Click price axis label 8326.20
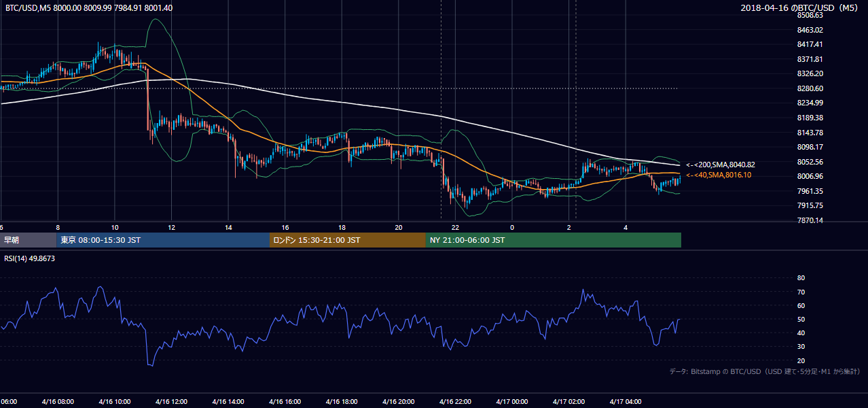This screenshot has width=868, height=408. [810, 73]
